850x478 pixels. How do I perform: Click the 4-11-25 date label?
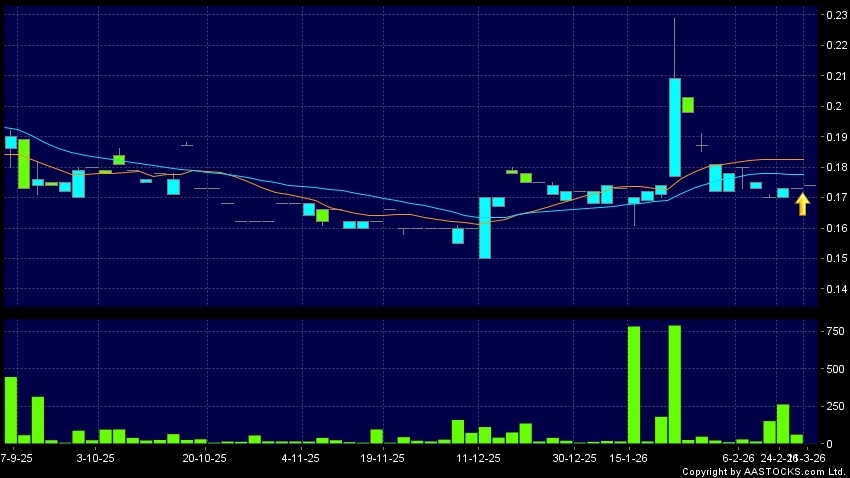(300, 458)
